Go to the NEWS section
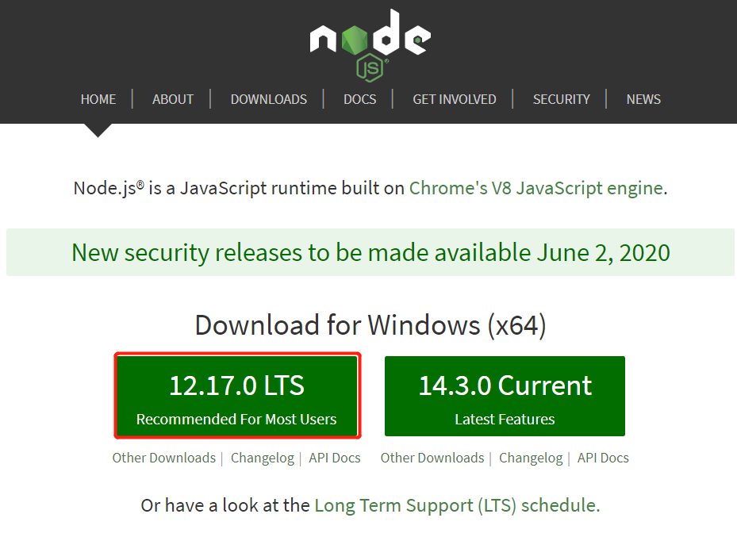The image size is (737, 560). pyautogui.click(x=643, y=99)
